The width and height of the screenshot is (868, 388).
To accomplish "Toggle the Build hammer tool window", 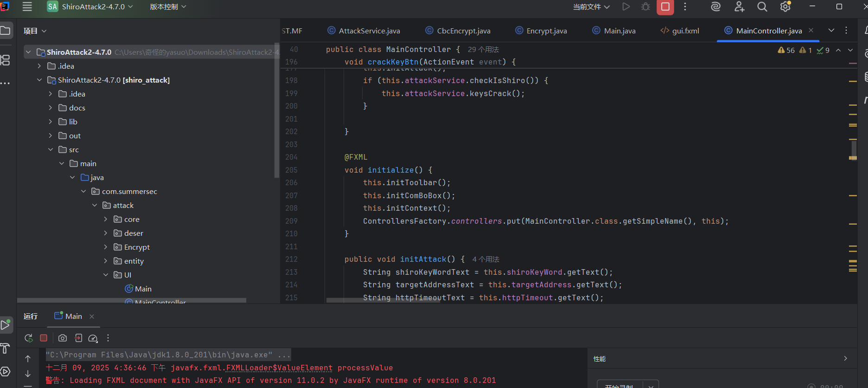I will tap(6, 348).
